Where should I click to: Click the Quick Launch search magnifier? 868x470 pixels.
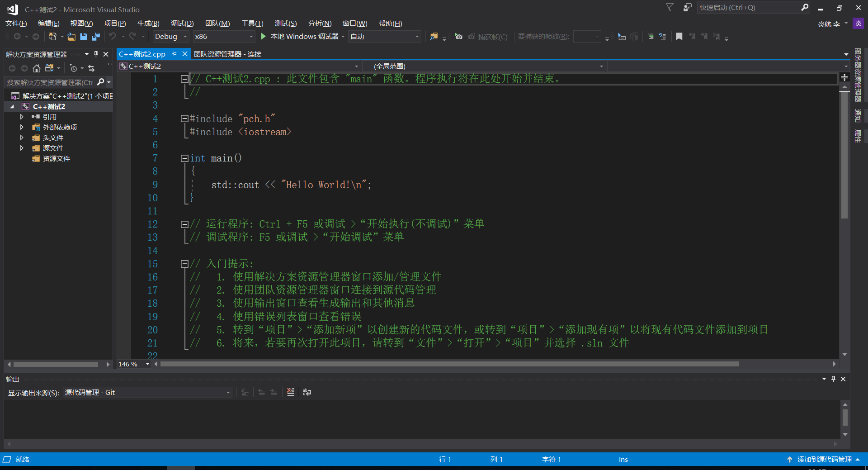click(x=805, y=7)
